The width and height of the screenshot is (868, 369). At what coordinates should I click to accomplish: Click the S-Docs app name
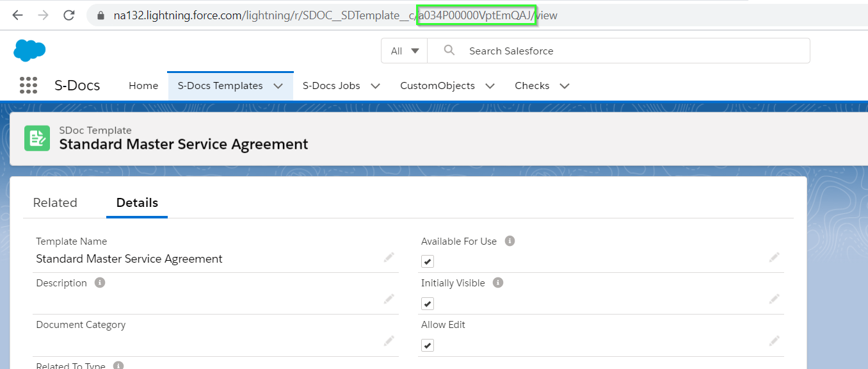pos(77,85)
